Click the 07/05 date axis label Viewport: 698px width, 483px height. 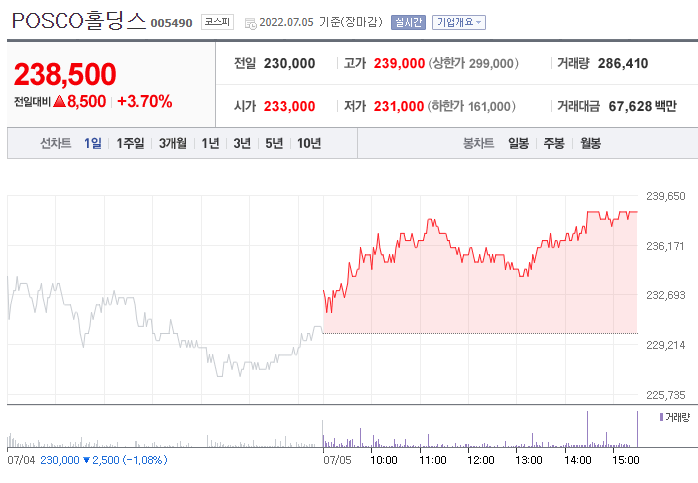[x=337, y=460]
